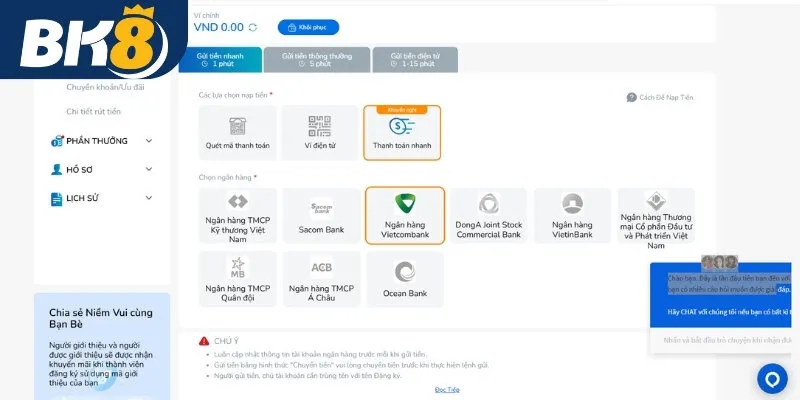Choose Ngân hàng TMCP Kỹ thương Việt Nam
This screenshot has height=400, width=800.
(x=238, y=215)
